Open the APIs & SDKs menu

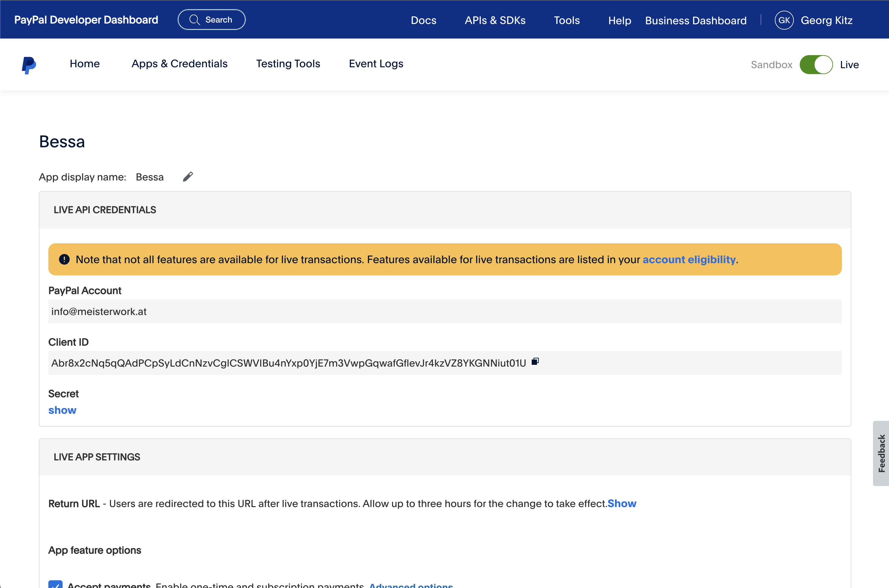[495, 20]
